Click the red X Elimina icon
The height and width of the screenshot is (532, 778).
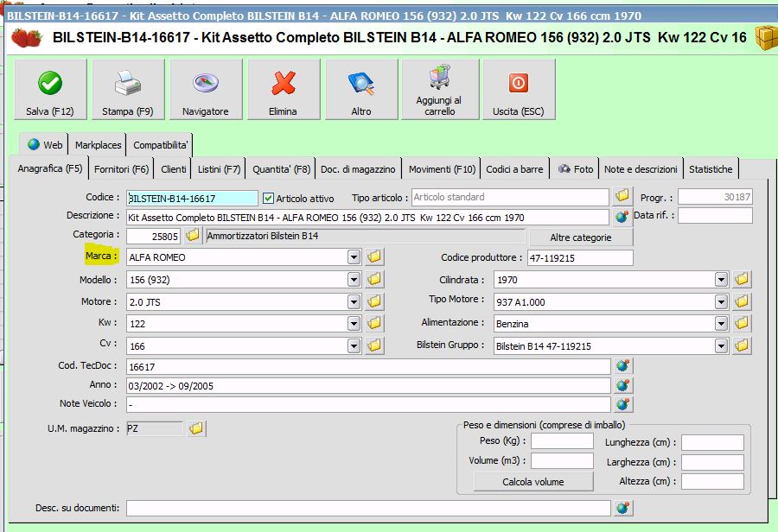(x=284, y=84)
